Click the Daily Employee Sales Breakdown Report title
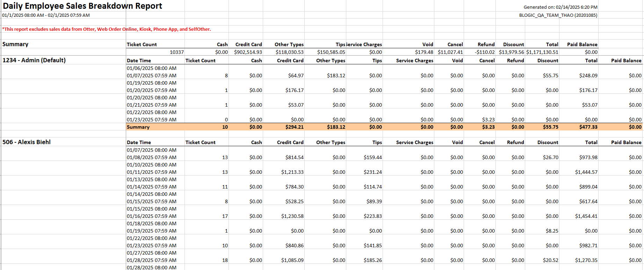 (82, 6)
